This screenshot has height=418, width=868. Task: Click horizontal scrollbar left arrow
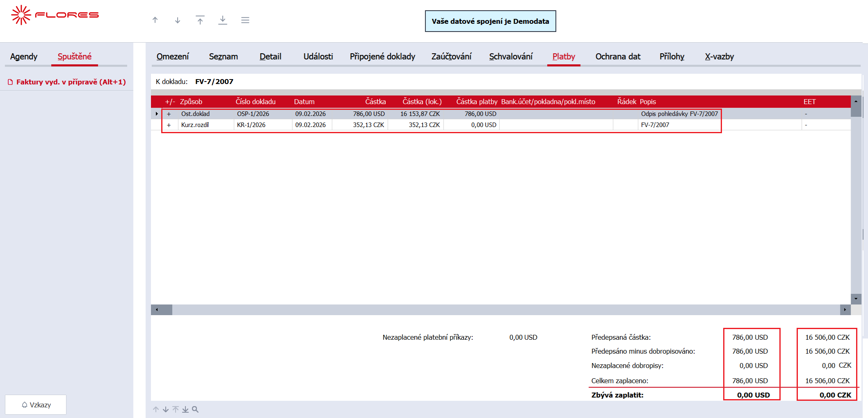[157, 310]
